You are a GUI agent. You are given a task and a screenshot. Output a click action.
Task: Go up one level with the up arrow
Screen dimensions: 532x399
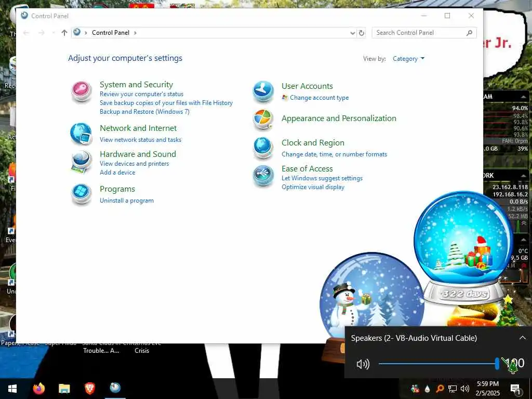64,33
